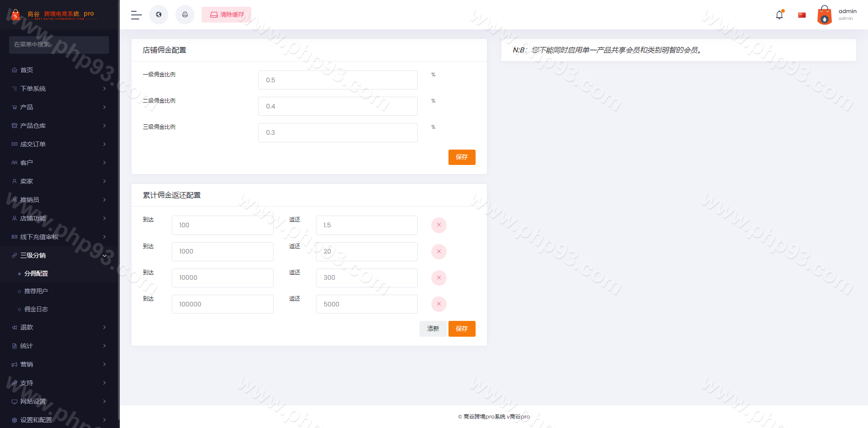Click the globe website icon in header
868x428 pixels.
click(159, 15)
